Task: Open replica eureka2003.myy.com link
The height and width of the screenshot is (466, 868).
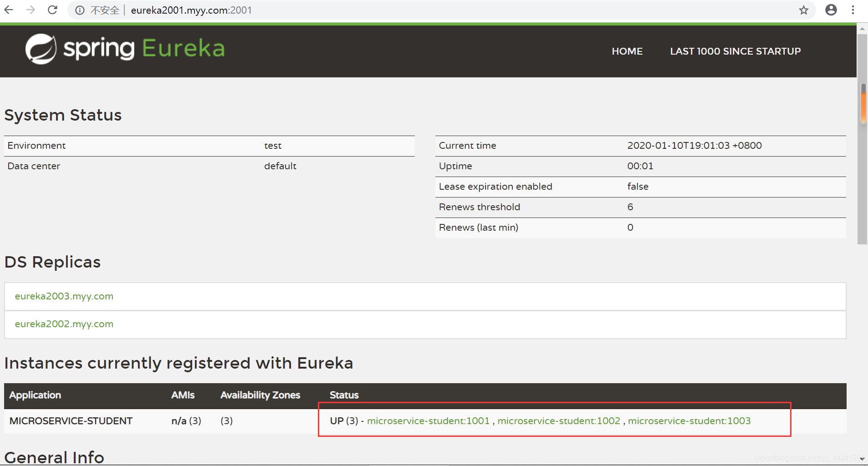Action: pos(64,296)
